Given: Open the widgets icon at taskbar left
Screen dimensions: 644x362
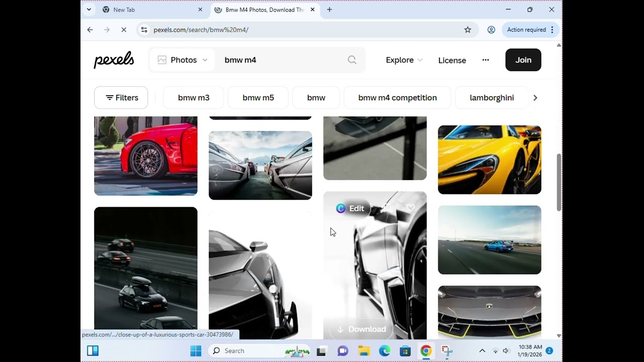Looking at the screenshot, I should tap(93, 351).
